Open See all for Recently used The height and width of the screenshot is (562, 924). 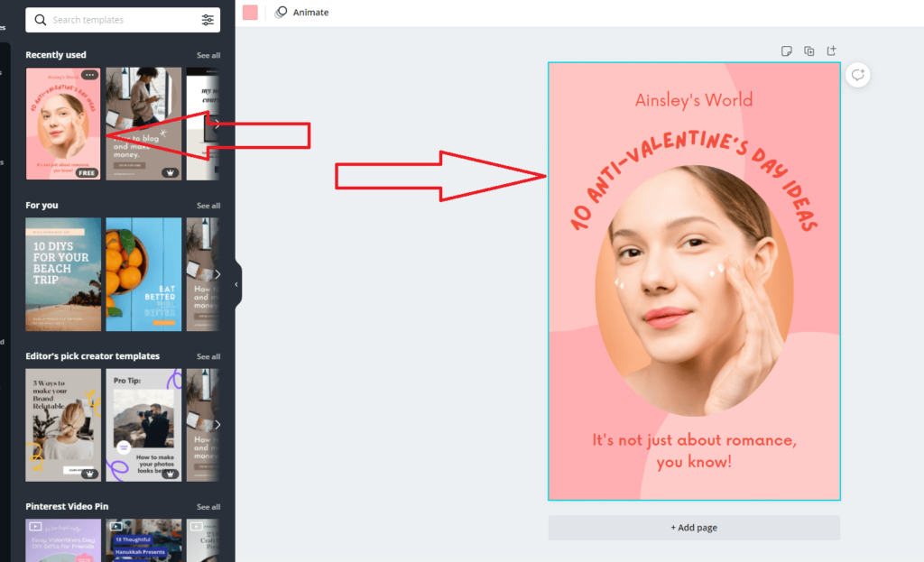tap(208, 55)
